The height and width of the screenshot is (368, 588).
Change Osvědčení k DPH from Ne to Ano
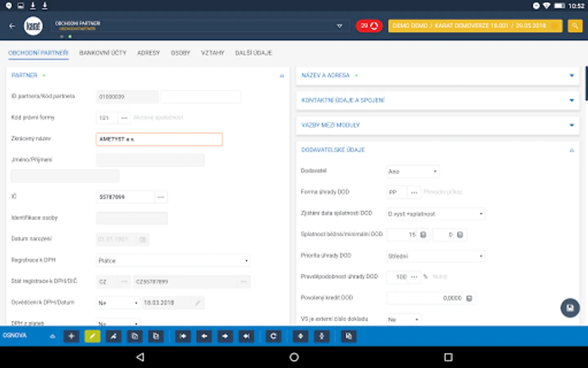click(118, 303)
